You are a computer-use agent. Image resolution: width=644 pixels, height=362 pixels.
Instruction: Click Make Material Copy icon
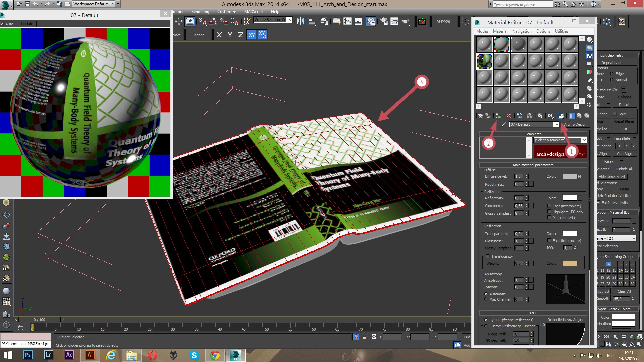519,116
